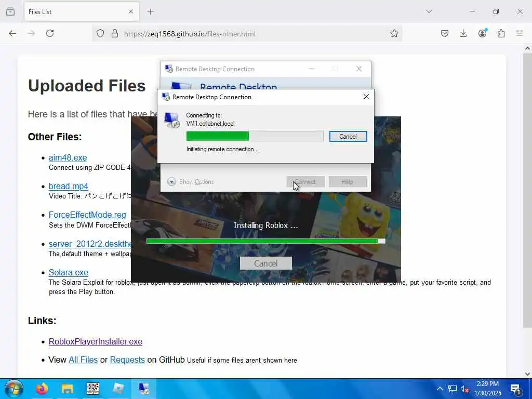
Task: Open the Firefox downloads panel
Action: pos(463,33)
